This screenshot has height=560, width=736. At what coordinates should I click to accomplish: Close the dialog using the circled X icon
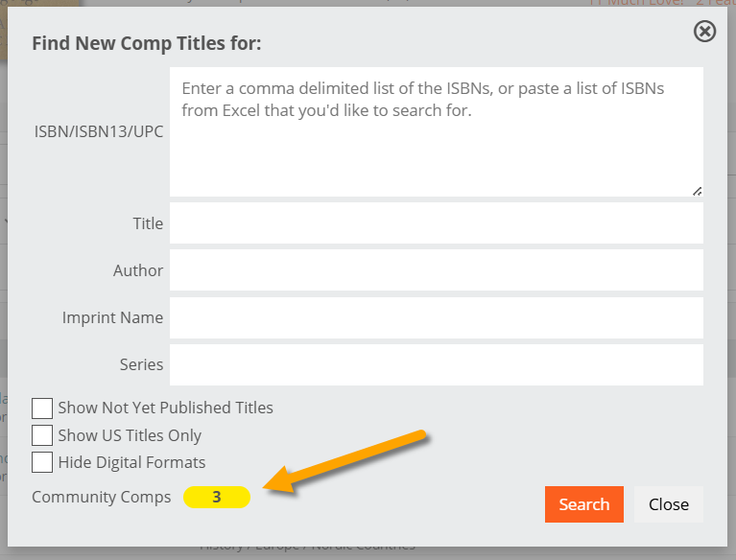(704, 32)
